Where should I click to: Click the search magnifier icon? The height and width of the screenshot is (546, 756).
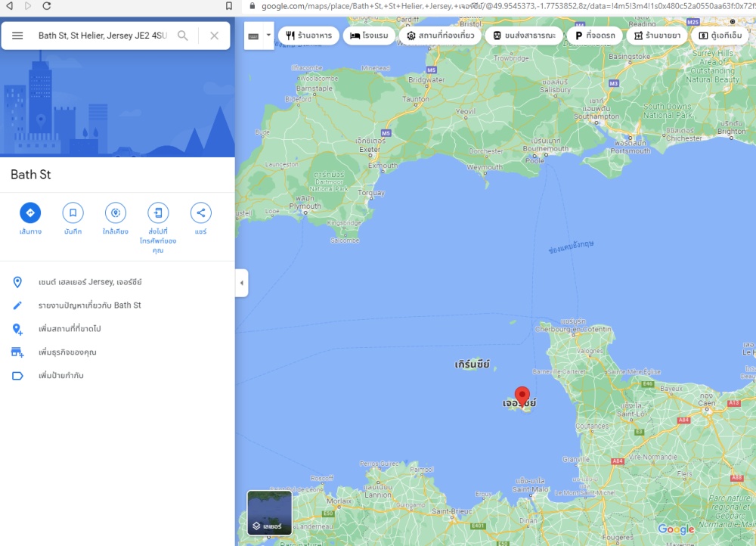coord(183,36)
